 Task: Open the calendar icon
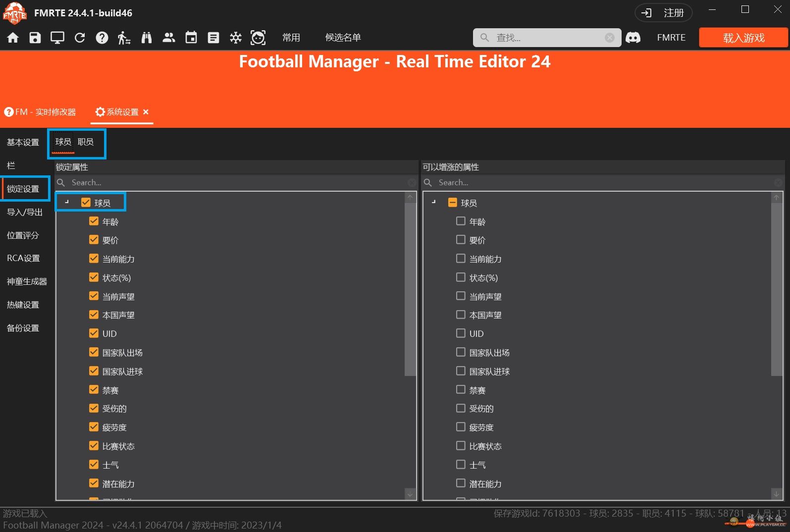click(x=191, y=38)
